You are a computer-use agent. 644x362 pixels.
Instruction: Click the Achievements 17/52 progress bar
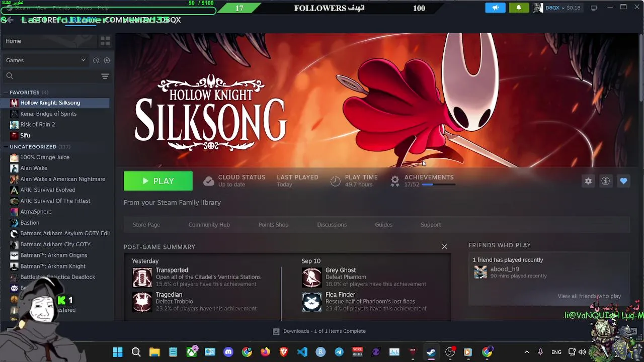(438, 185)
